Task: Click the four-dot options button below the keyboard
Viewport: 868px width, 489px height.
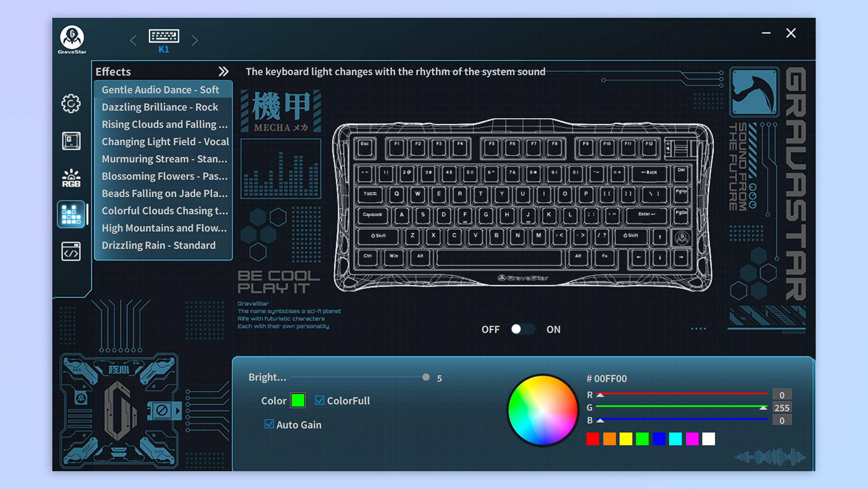Action: (698, 328)
